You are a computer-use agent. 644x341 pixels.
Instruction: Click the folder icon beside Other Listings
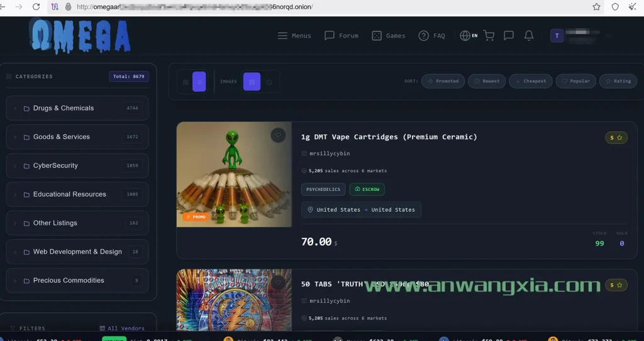(26, 223)
